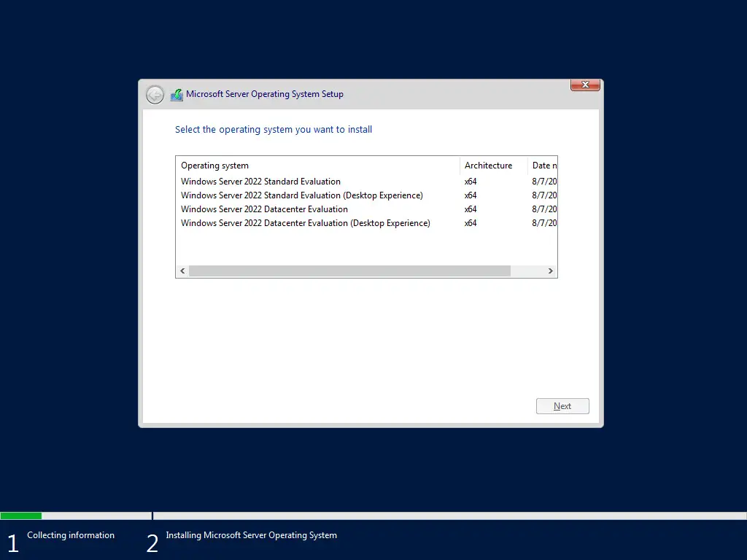Click the Installing Microsoft Server Operating System label
Viewport: 747px width, 560px height.
(x=251, y=534)
